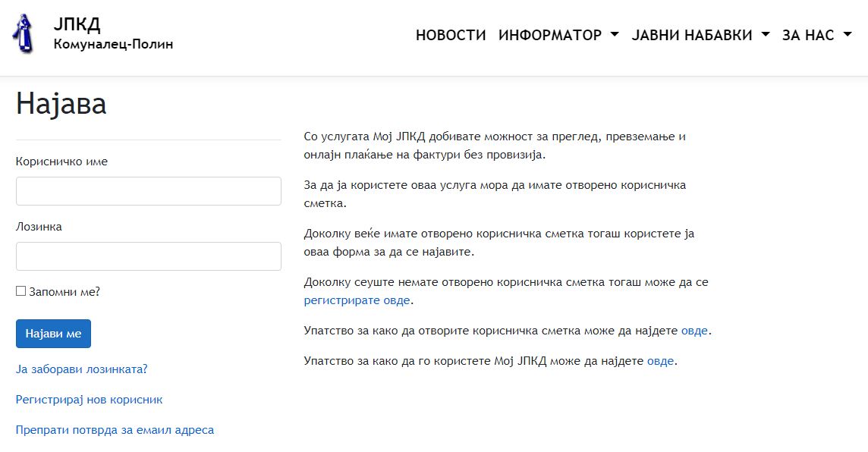Image resolution: width=868 pixels, height=452 pixels.
Task: Open the Регистрирај нов корисник link
Action: pyautogui.click(x=89, y=400)
